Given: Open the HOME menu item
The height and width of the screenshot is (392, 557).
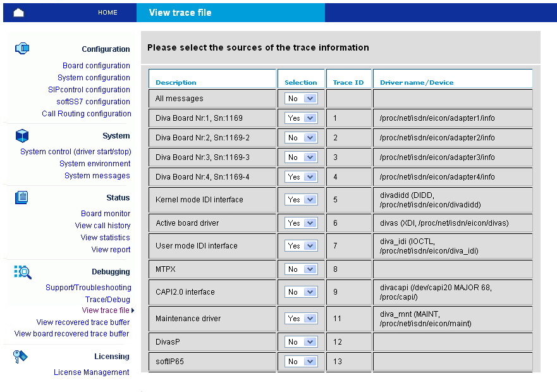Looking at the screenshot, I should coord(107,13).
